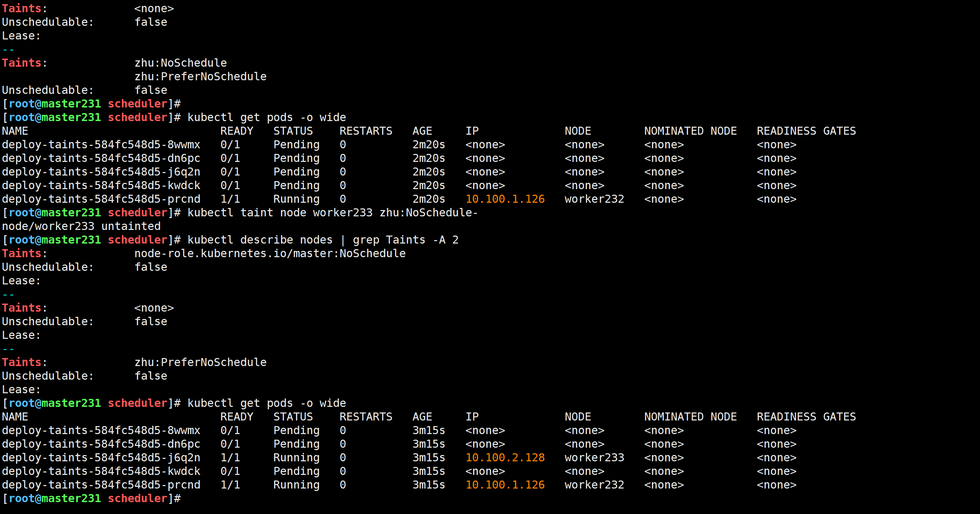Image resolution: width=980 pixels, height=514 pixels.
Task: Click the last empty command prompt line
Action: [x=91, y=498]
